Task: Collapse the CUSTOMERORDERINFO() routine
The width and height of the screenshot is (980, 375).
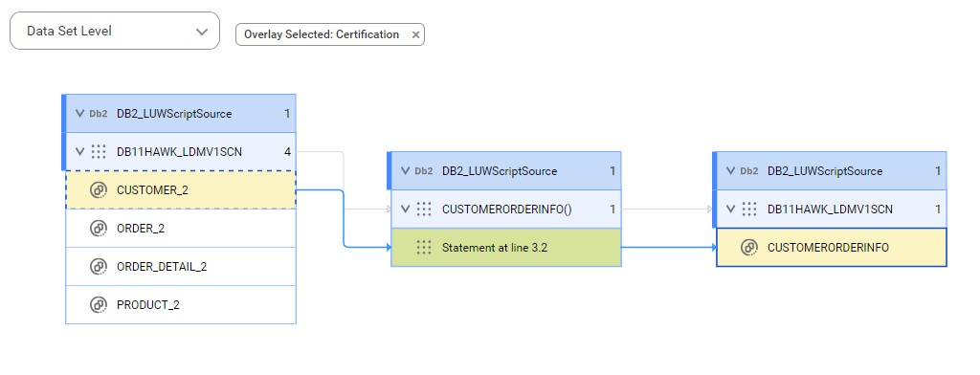Action: pyautogui.click(x=405, y=210)
